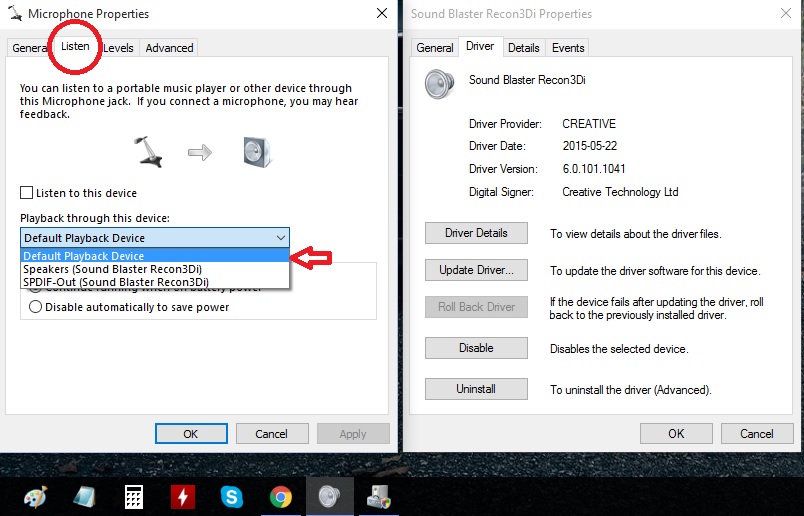This screenshot has width=804, height=516.
Task: Choose Speakers (Sound Blaster Recon3Di) option
Action: [155, 269]
